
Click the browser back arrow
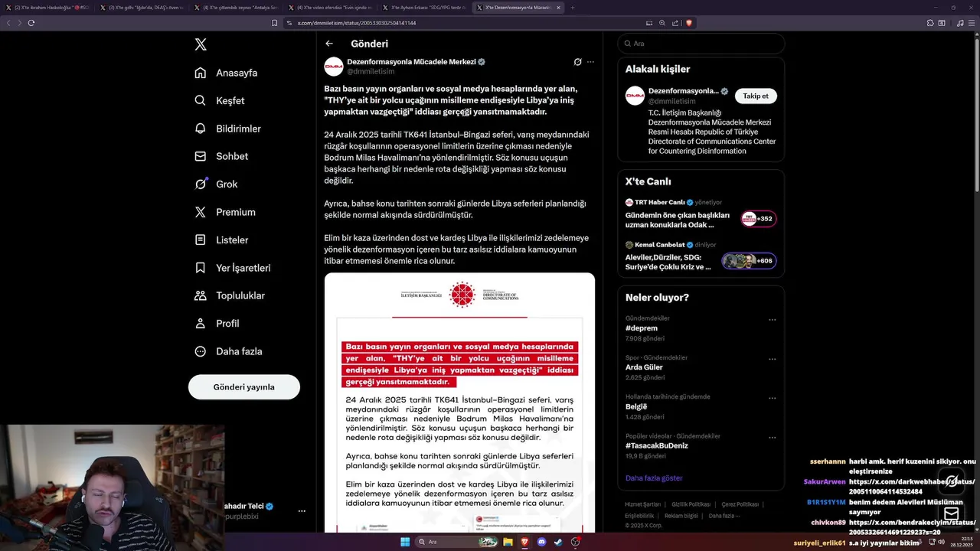[8, 23]
